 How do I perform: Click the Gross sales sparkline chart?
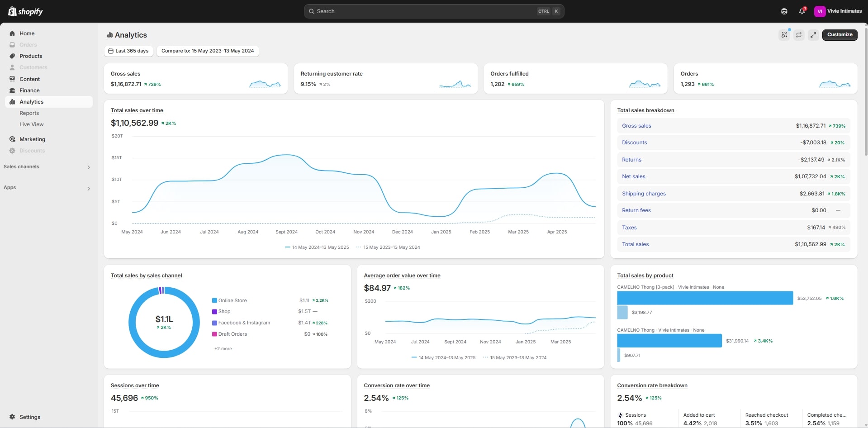click(265, 84)
